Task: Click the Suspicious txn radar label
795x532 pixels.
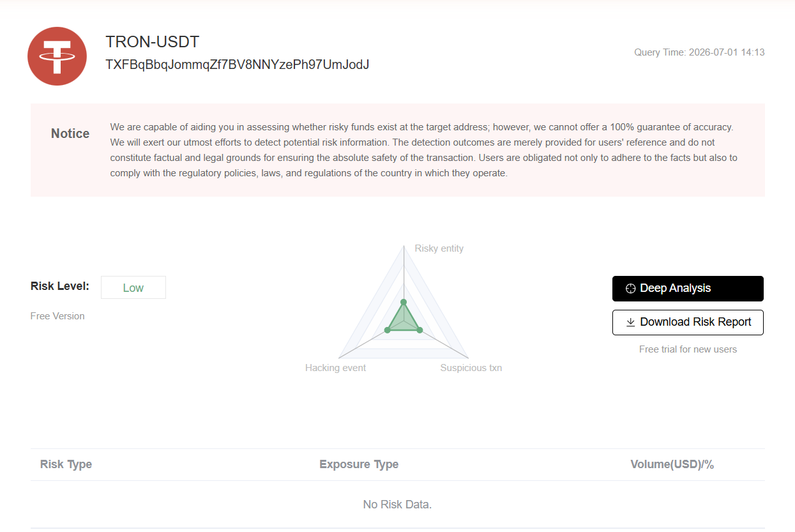Action: [x=471, y=368]
